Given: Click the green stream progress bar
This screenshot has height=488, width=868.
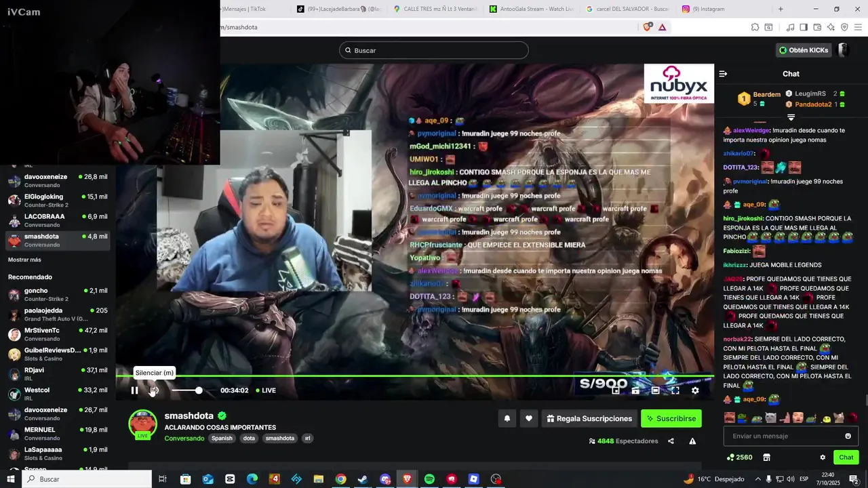Looking at the screenshot, I should click(x=414, y=375).
